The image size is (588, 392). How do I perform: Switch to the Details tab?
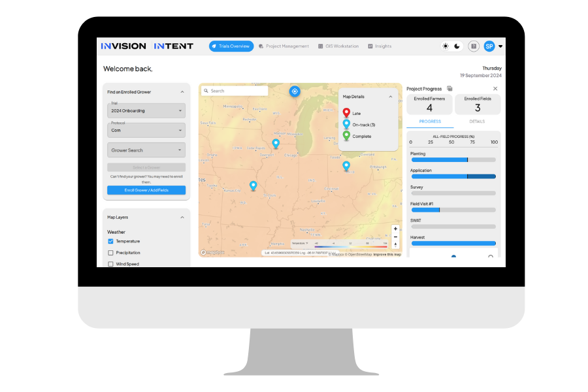click(x=477, y=122)
